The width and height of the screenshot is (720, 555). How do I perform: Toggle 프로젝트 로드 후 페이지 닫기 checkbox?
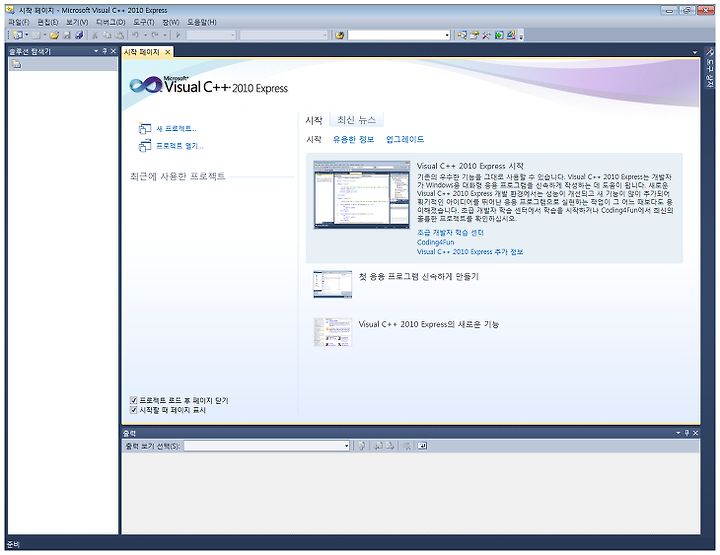click(x=134, y=400)
